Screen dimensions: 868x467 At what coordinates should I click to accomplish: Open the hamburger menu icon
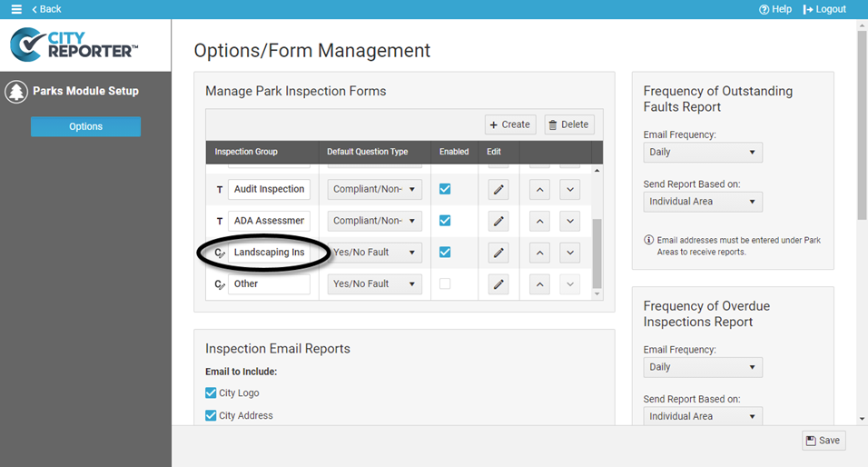coord(16,9)
